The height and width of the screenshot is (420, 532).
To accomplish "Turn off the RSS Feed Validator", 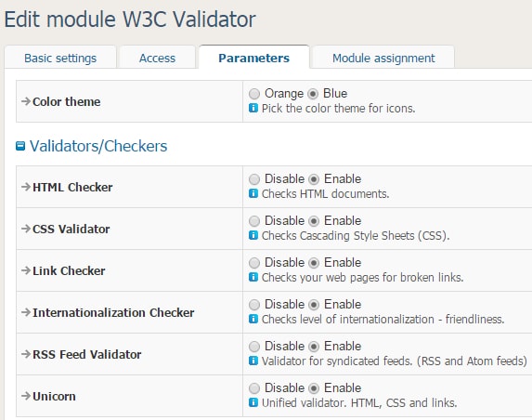I will click(254, 347).
